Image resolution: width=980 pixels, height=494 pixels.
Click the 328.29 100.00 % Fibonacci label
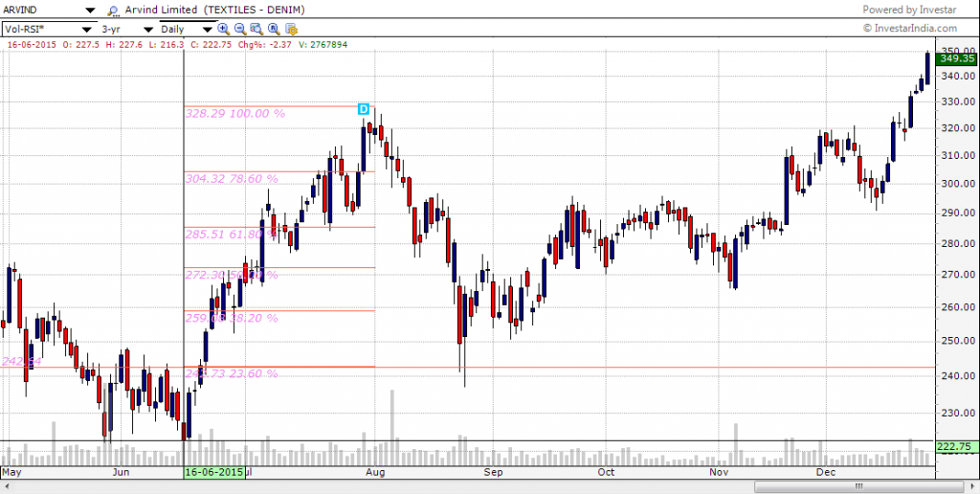pyautogui.click(x=235, y=114)
